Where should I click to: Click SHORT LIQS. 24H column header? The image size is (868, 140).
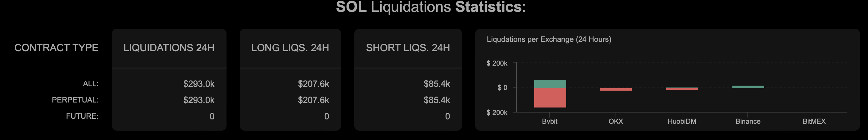(x=408, y=48)
